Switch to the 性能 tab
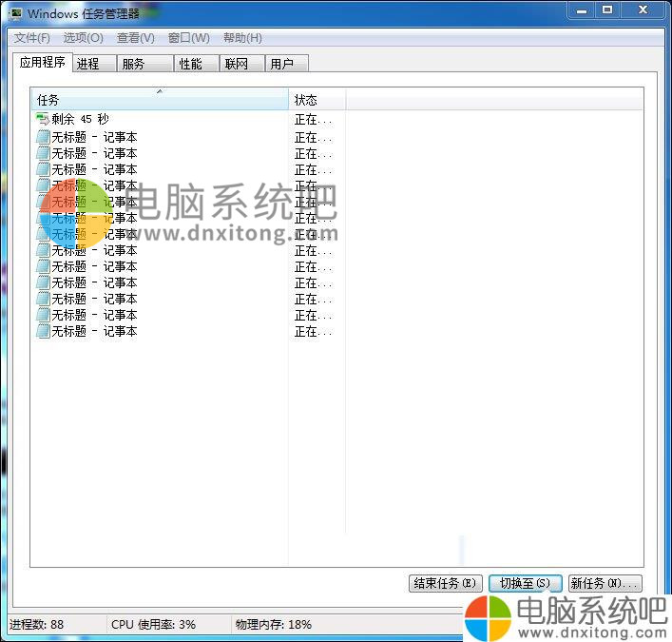The height and width of the screenshot is (642, 672). click(197, 64)
